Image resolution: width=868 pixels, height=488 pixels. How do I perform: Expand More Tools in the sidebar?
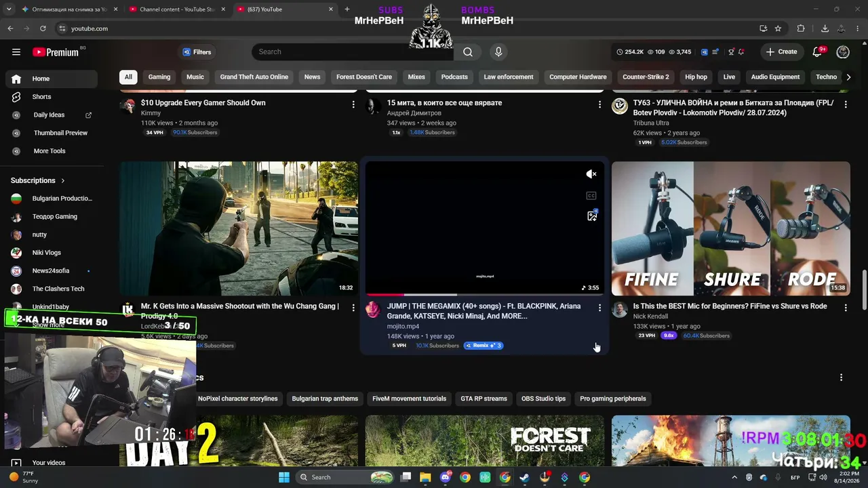(x=49, y=151)
